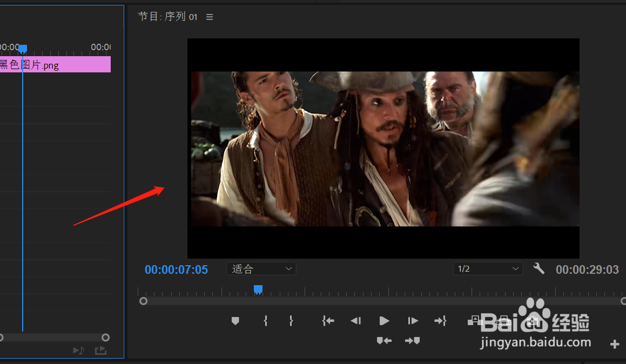Play the sequence in Program monitor

(x=384, y=320)
